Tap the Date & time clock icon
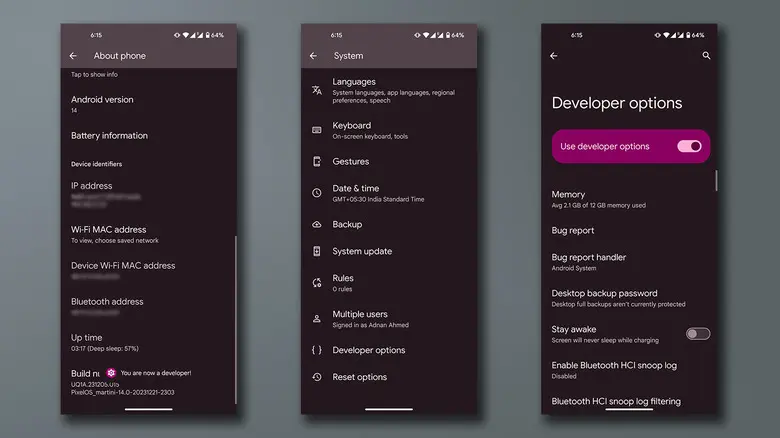The width and height of the screenshot is (780, 438). 317,193
